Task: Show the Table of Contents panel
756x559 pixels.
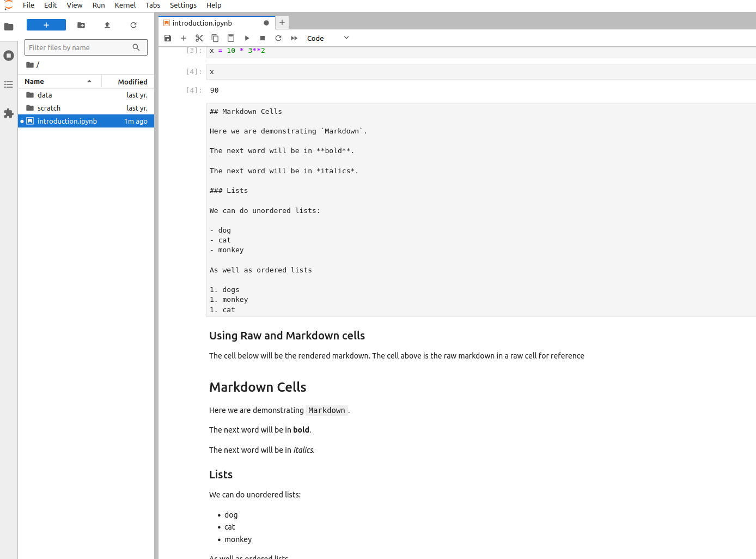Action: tap(9, 84)
